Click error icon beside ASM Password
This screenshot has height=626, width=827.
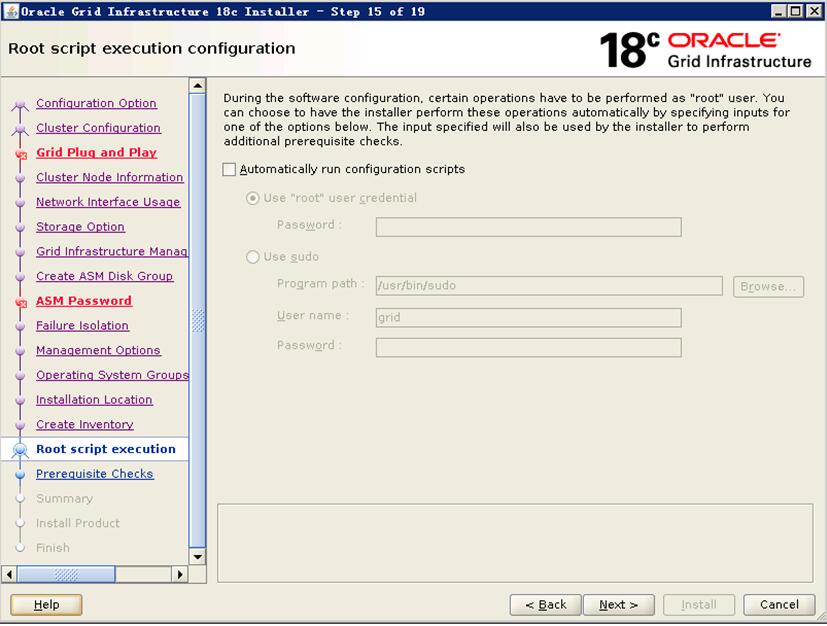[x=21, y=303]
